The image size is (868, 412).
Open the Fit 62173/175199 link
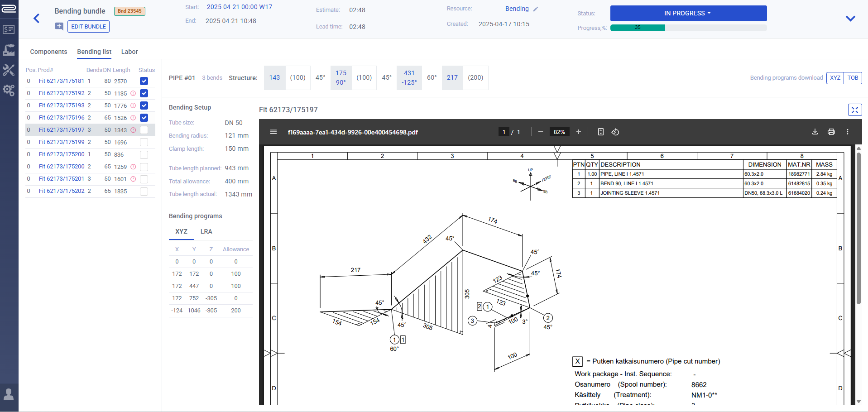click(x=62, y=142)
